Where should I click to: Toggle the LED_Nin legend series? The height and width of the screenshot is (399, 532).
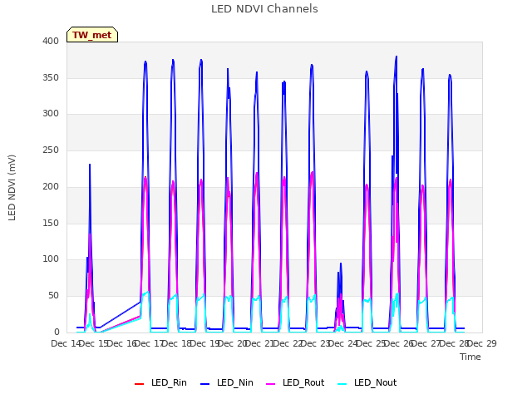coord(227,383)
